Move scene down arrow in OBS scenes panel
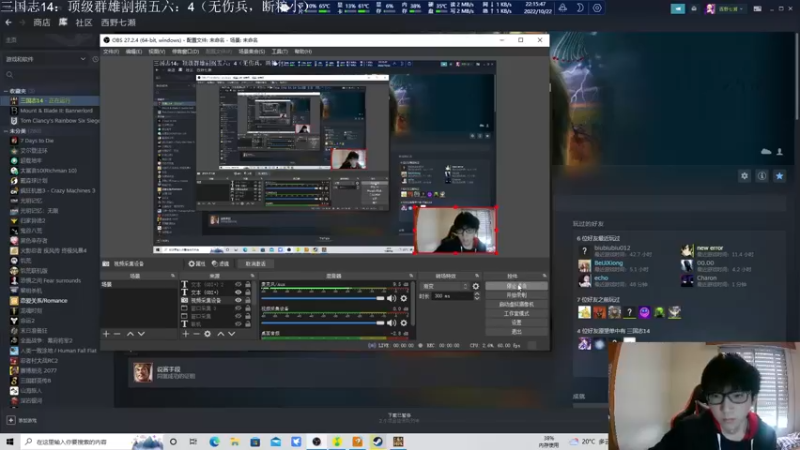Image resolution: width=800 pixels, height=450 pixels. click(141, 334)
